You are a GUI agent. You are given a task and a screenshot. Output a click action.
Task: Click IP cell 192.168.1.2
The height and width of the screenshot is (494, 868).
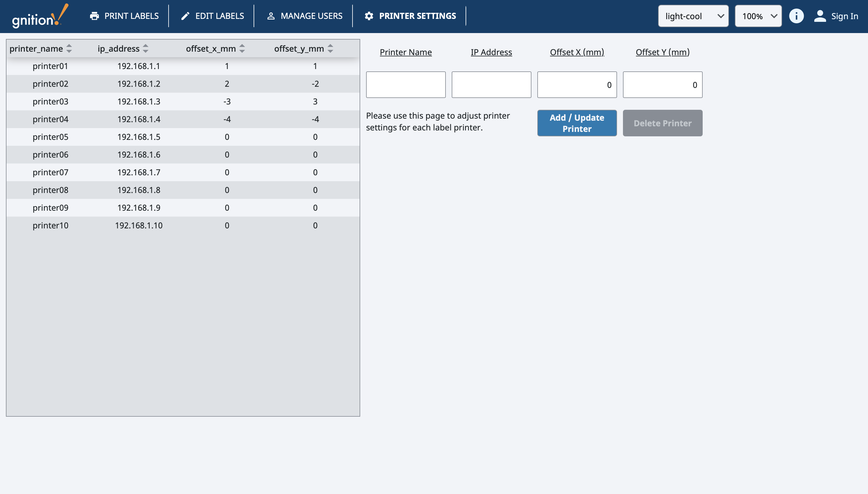coord(138,84)
